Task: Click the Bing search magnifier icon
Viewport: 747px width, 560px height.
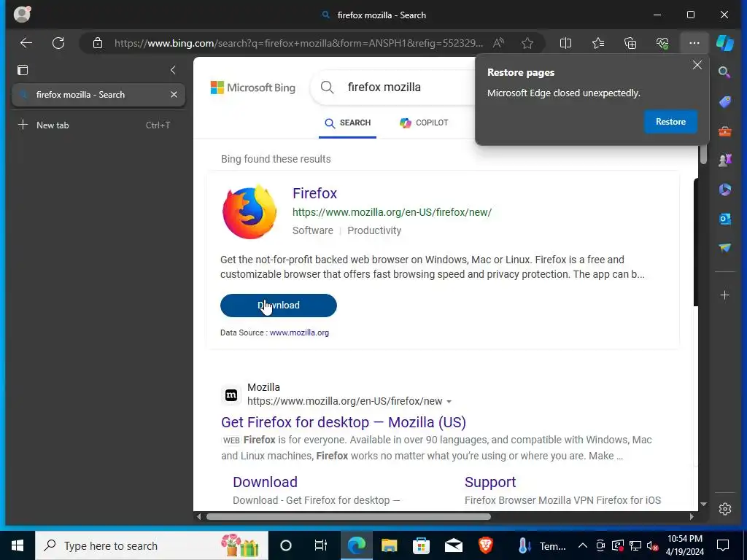Action: [x=327, y=87]
